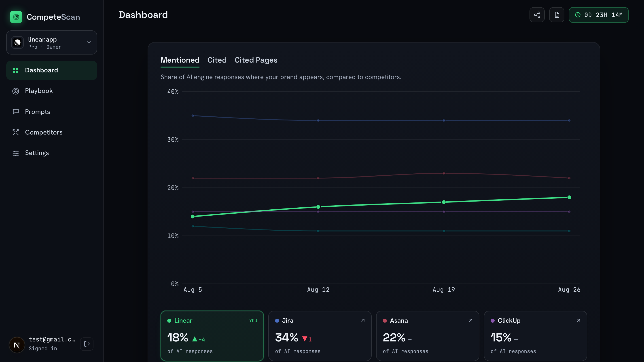Click the 18% value on Linear card
644x362 pixels.
click(178, 338)
